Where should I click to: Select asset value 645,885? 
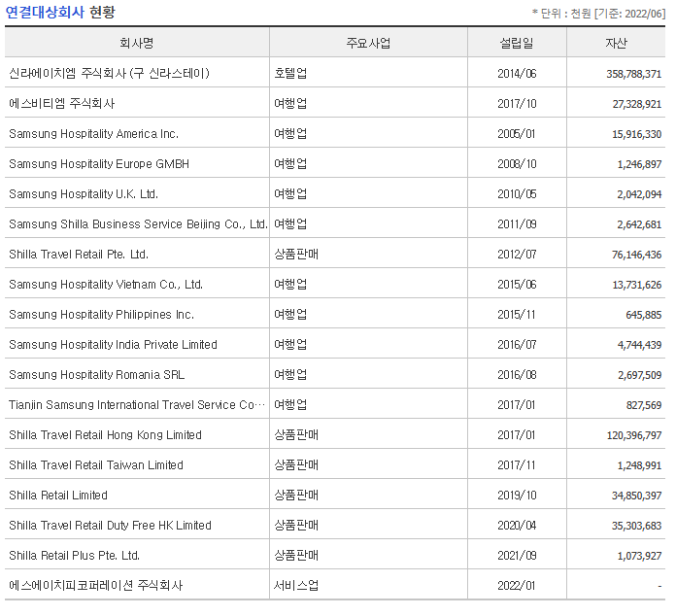pyautogui.click(x=644, y=315)
